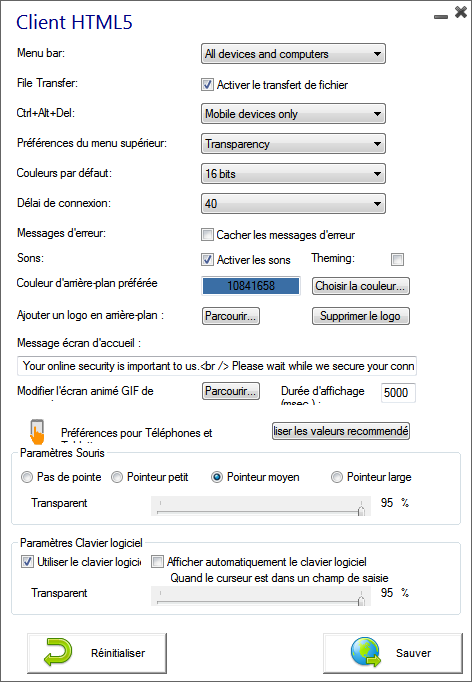Select the Pointeur large radio button
Viewport: 472px width, 682px height.
click(337, 477)
